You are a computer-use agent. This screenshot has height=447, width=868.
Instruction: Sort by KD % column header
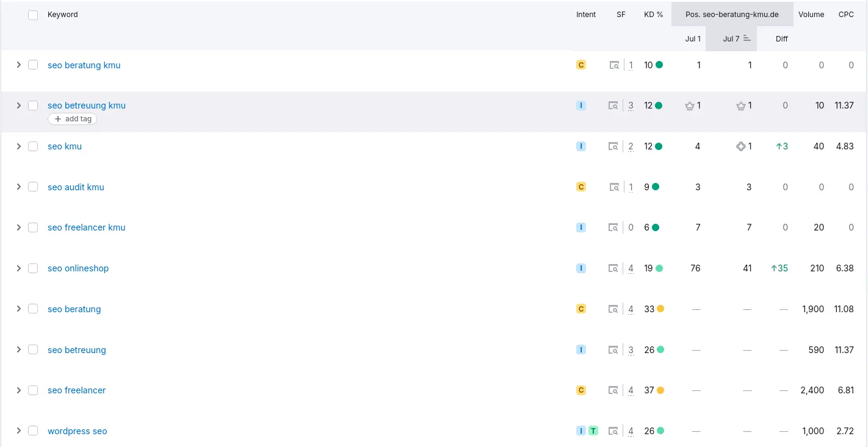pyautogui.click(x=653, y=15)
